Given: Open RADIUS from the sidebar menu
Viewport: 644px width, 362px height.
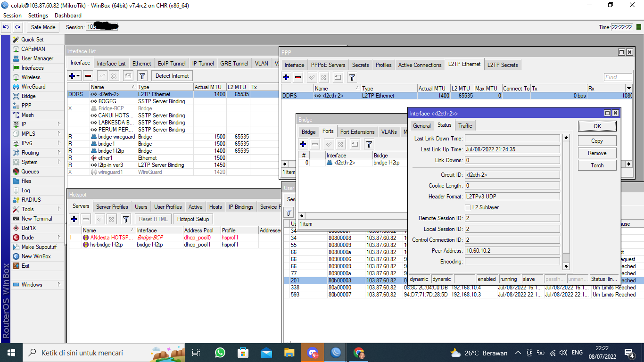Looking at the screenshot, I should (31, 200).
